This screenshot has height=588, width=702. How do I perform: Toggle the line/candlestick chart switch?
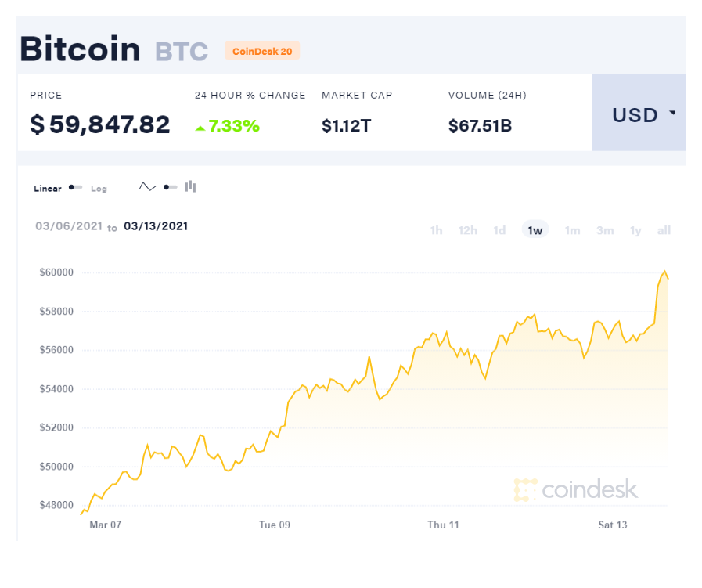tap(170, 187)
